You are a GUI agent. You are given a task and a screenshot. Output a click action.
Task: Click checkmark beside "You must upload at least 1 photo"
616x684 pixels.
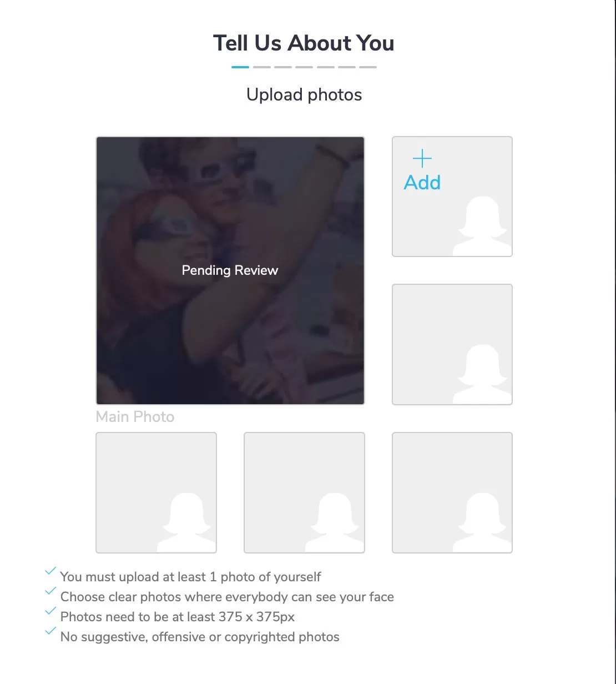51,571
